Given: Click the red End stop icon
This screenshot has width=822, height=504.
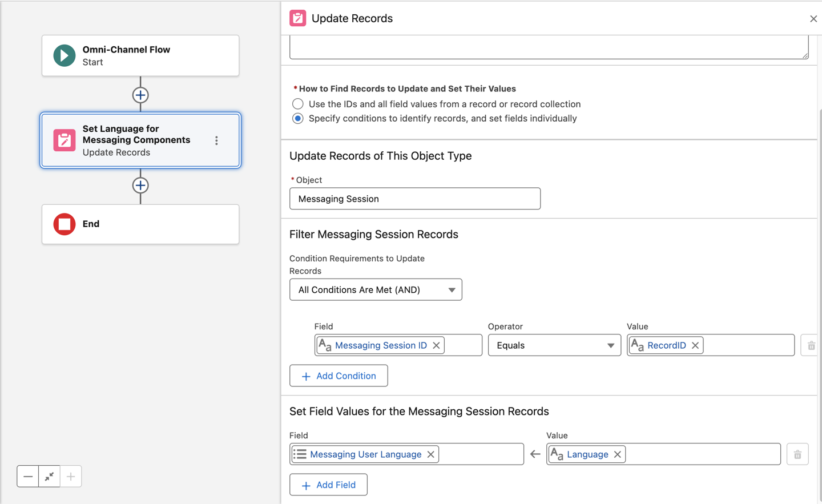Looking at the screenshot, I should [x=65, y=224].
